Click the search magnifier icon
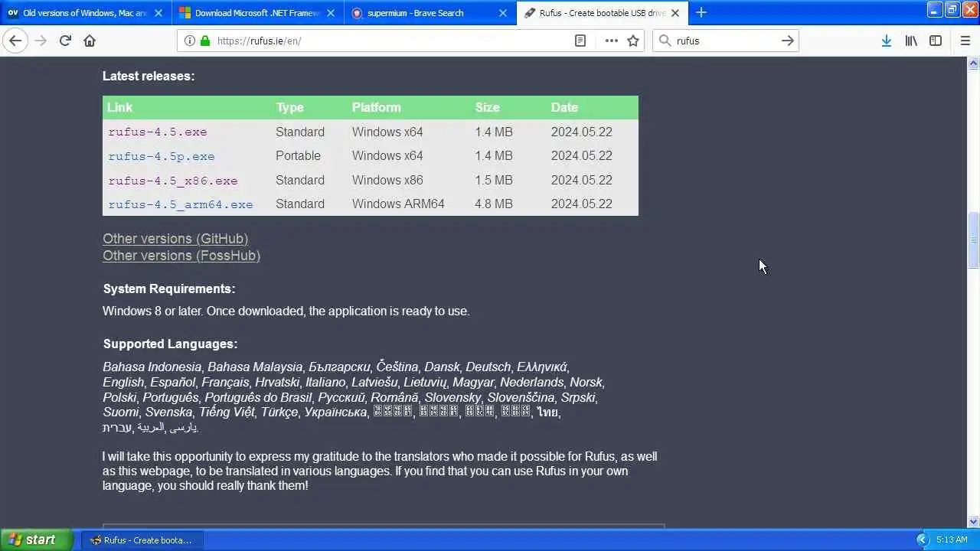 pyautogui.click(x=665, y=41)
